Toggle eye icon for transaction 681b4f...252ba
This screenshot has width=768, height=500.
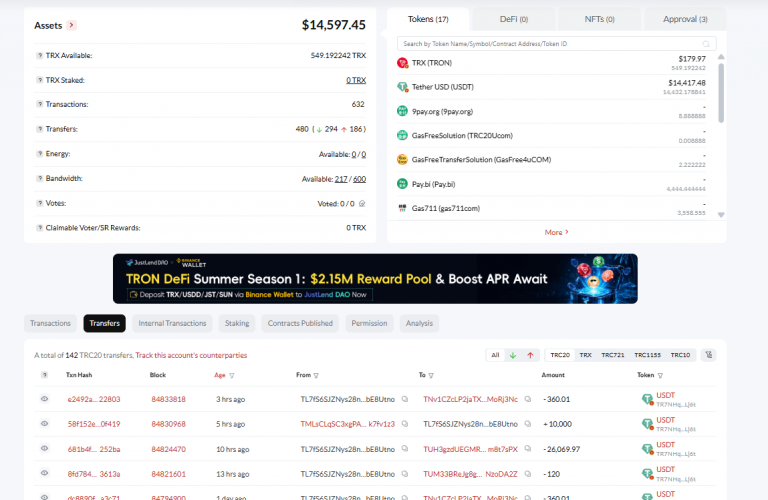(x=45, y=448)
